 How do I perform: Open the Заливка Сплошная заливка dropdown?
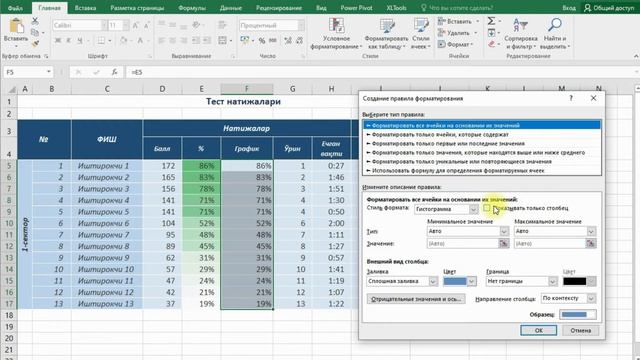point(433,281)
